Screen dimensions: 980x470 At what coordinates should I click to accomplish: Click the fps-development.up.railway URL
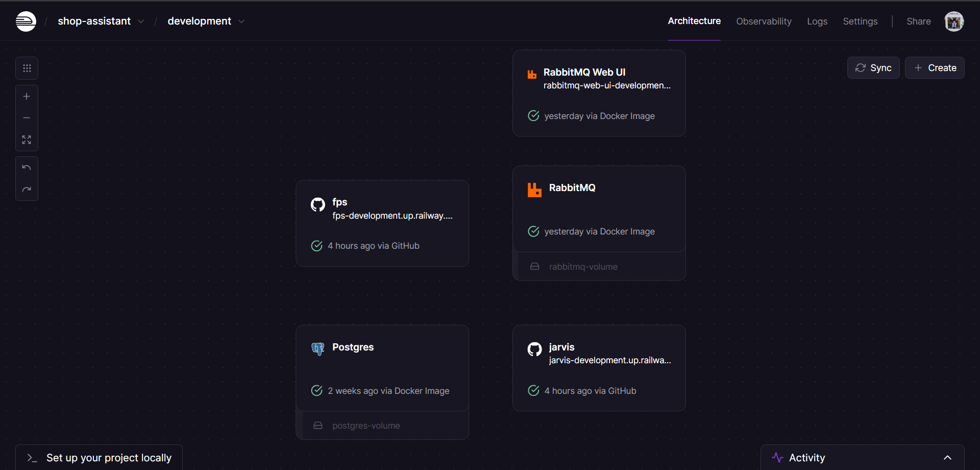392,216
